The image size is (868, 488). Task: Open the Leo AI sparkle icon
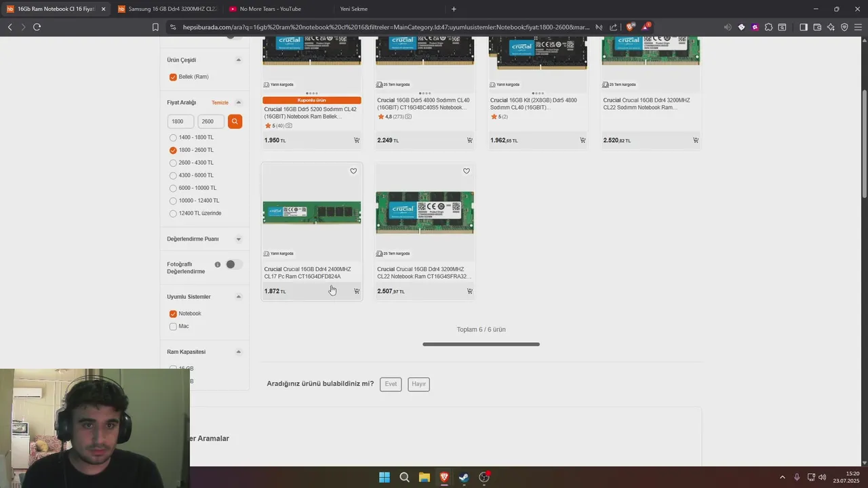(x=831, y=27)
